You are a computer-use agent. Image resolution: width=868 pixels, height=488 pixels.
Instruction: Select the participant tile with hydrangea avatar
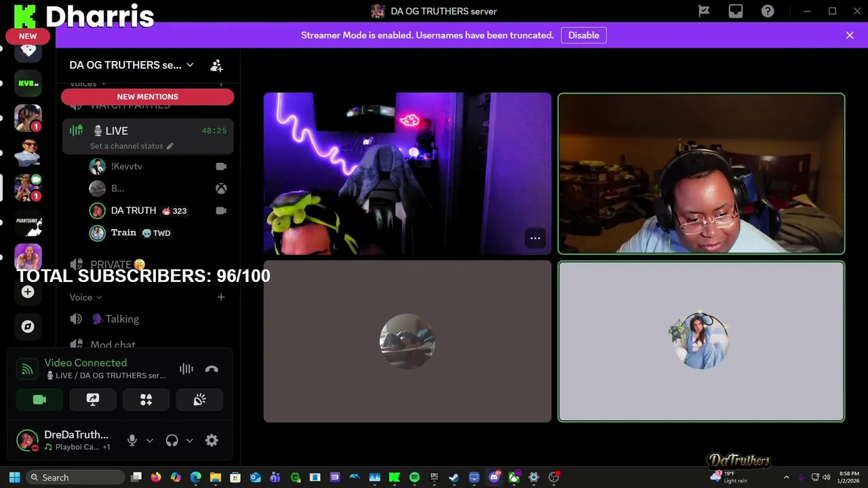[701, 342]
